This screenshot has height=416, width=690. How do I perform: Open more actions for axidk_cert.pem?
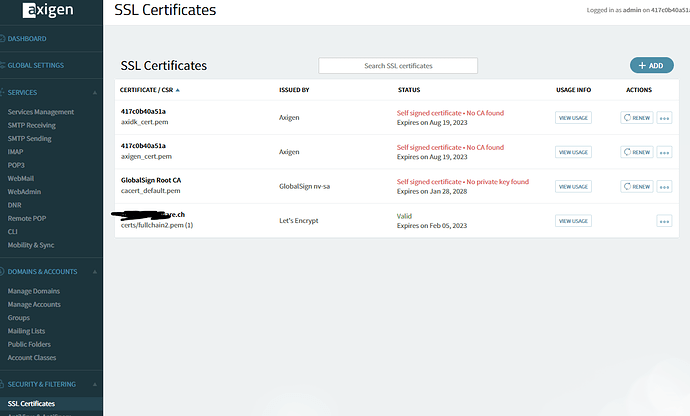pos(664,118)
